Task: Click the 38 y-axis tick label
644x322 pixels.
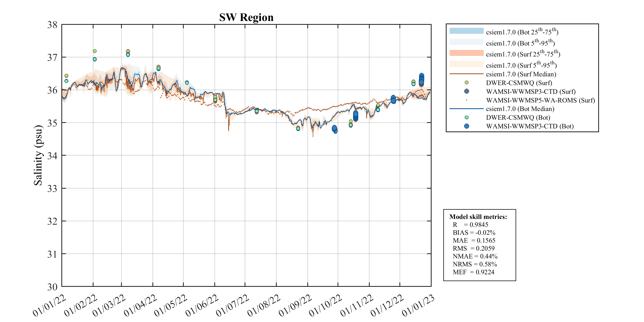Action: coord(52,25)
